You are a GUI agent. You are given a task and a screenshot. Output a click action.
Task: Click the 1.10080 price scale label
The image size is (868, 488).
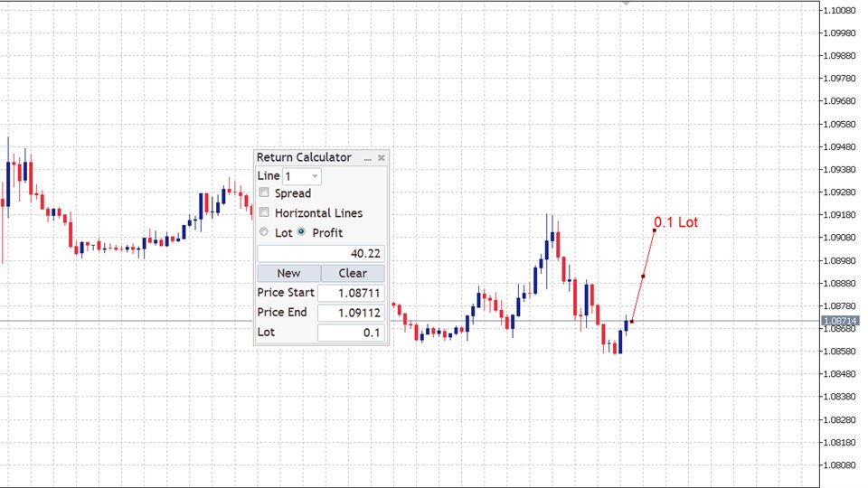[x=839, y=10]
